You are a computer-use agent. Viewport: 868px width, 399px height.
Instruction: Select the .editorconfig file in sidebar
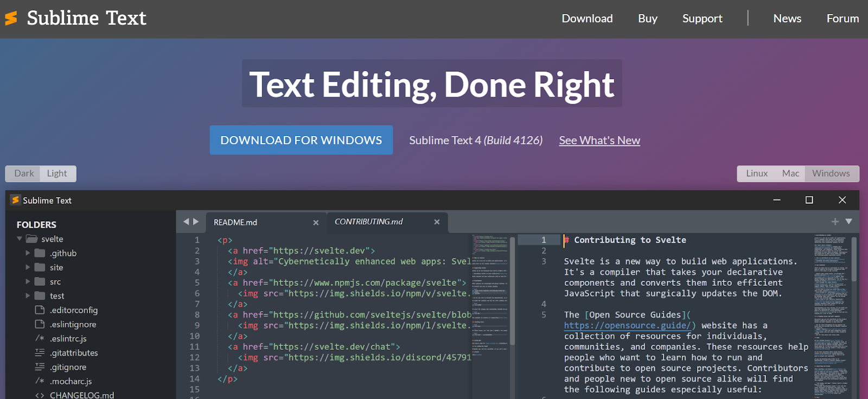click(74, 310)
